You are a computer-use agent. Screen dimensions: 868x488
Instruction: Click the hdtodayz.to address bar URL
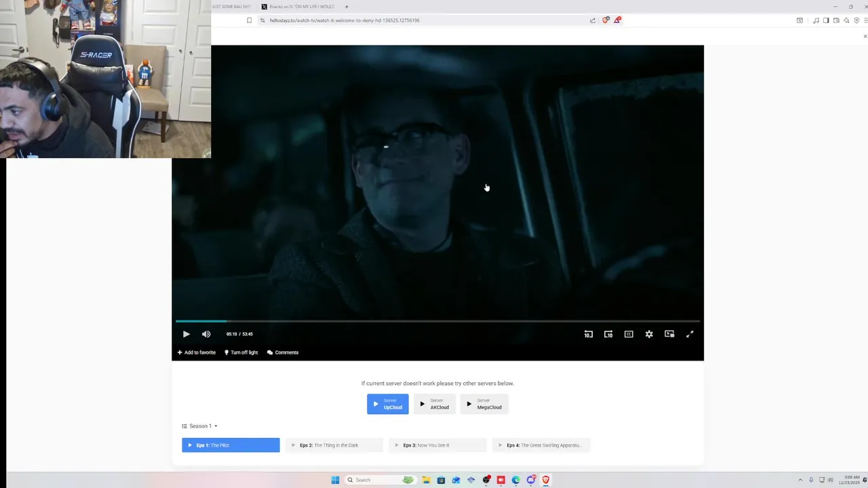(344, 20)
